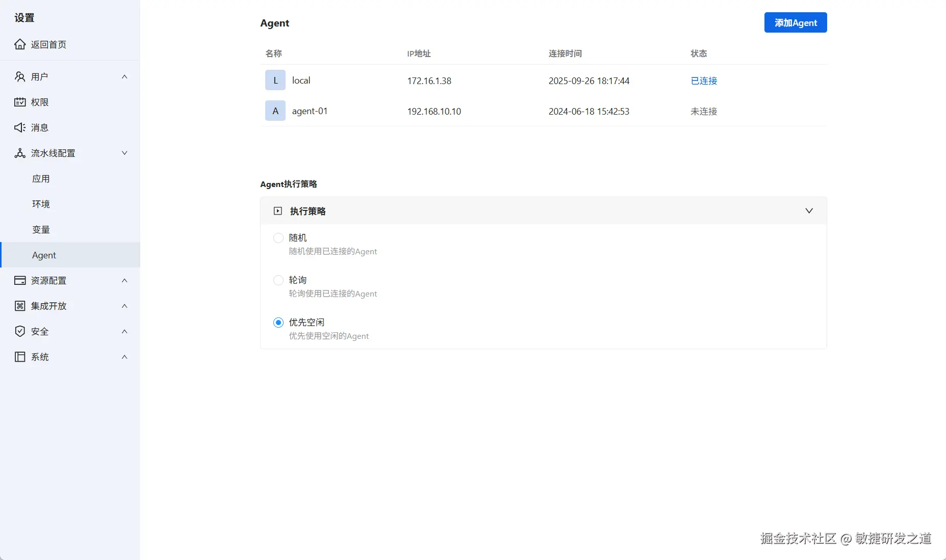The image size is (946, 560).
Task: Click the IP地址 column header
Action: point(419,54)
